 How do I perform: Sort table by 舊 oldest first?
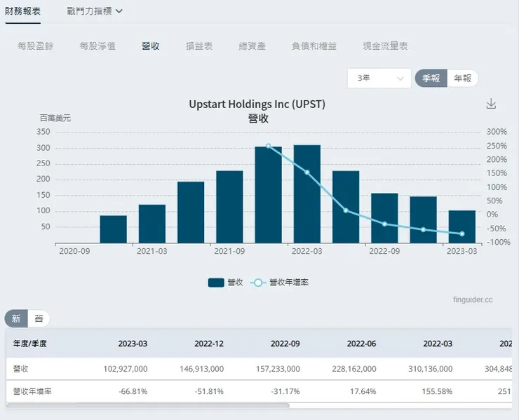[39, 319]
